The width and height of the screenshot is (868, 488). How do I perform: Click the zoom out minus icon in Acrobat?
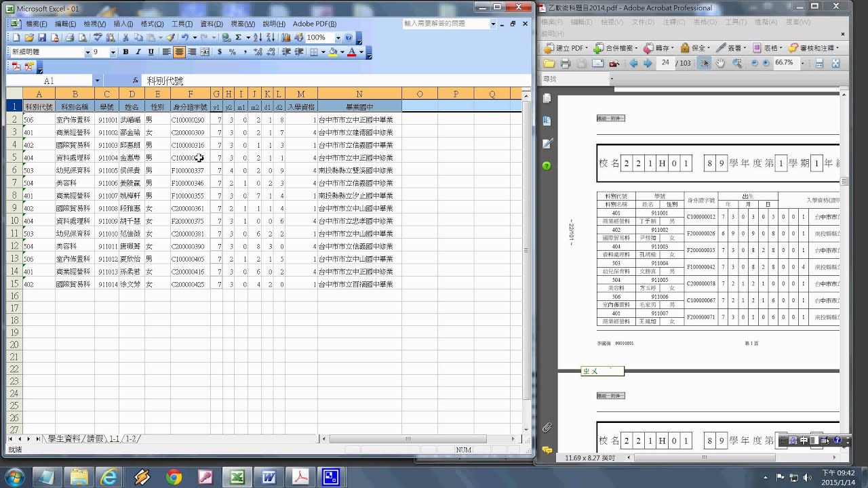pos(755,63)
